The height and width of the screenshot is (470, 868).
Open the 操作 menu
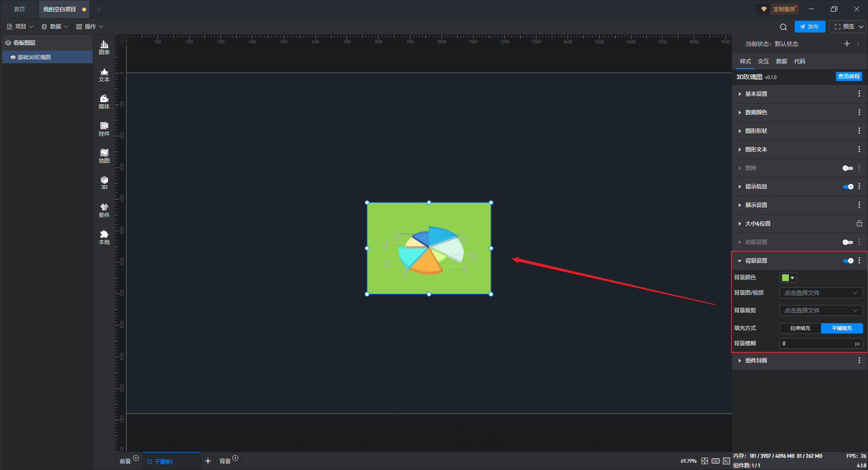coord(90,27)
